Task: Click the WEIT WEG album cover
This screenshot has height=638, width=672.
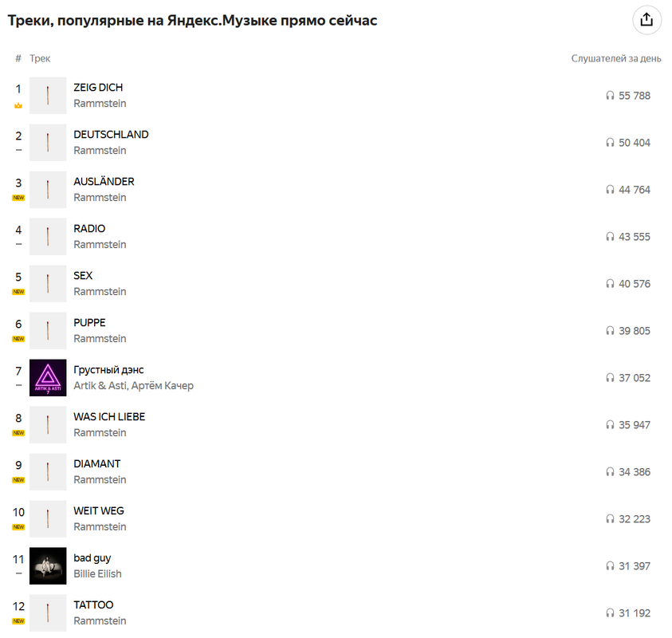Action: click(x=48, y=519)
